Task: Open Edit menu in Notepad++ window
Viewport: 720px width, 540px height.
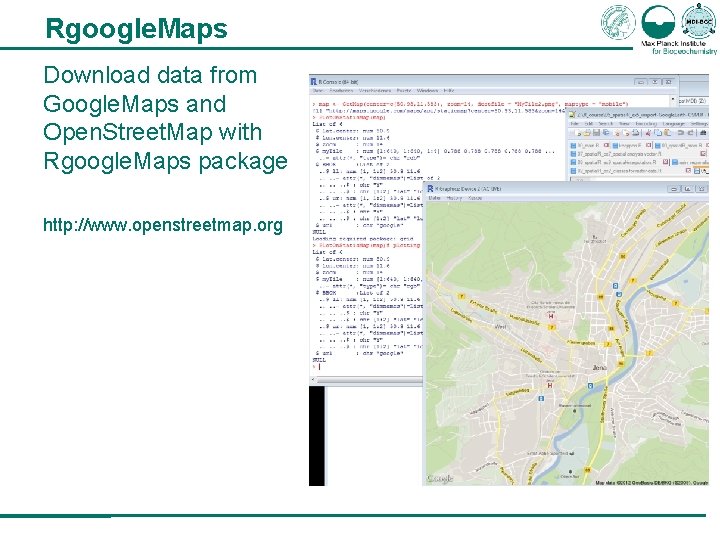Action: tap(589, 124)
